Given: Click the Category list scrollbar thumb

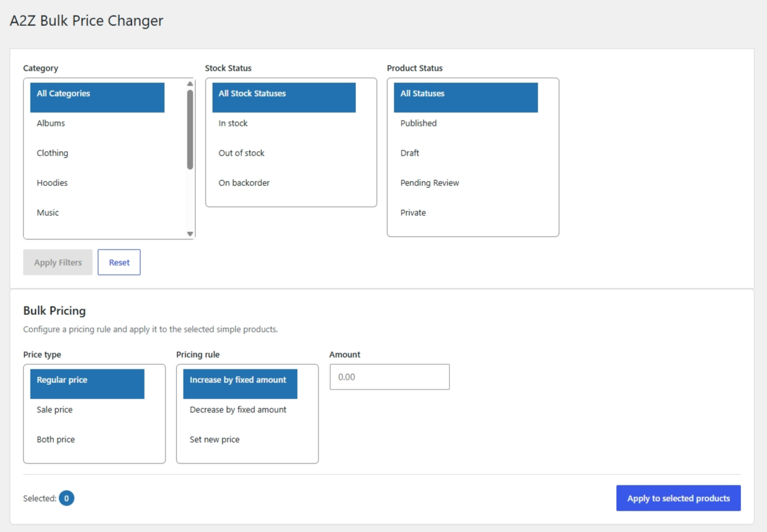Looking at the screenshot, I should (x=190, y=130).
